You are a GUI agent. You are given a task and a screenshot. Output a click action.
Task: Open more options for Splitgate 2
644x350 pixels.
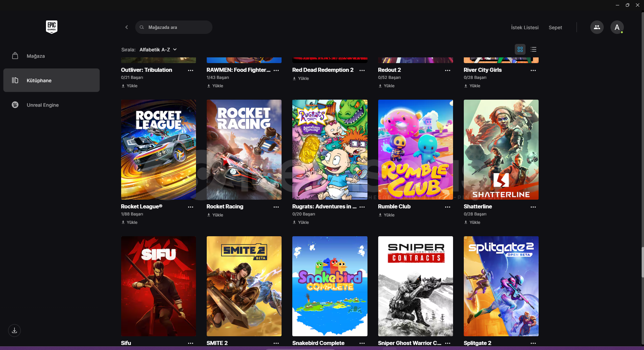[x=533, y=343]
